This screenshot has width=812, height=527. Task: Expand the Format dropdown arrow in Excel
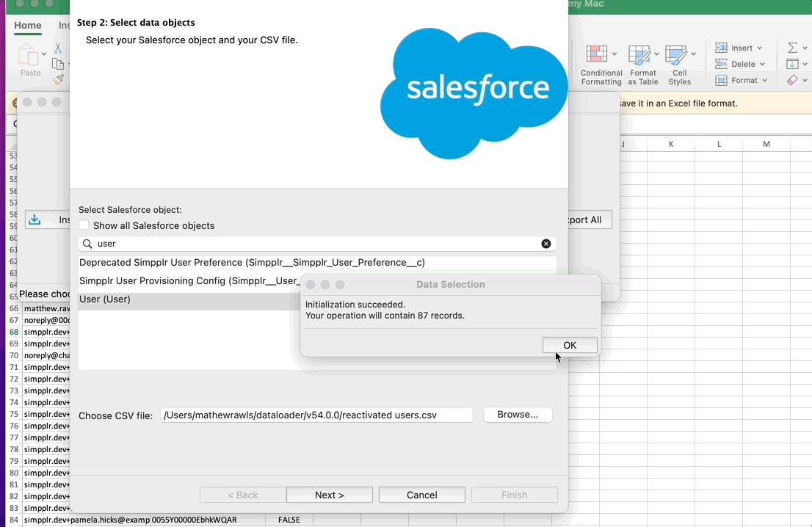click(764, 80)
